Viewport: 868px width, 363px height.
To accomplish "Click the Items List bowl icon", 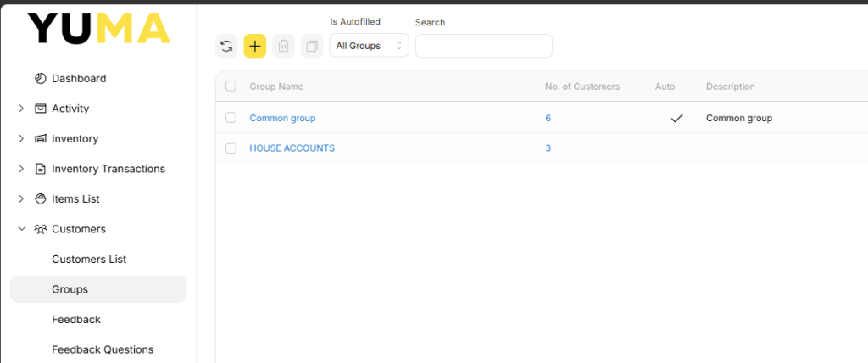I will 40,199.
